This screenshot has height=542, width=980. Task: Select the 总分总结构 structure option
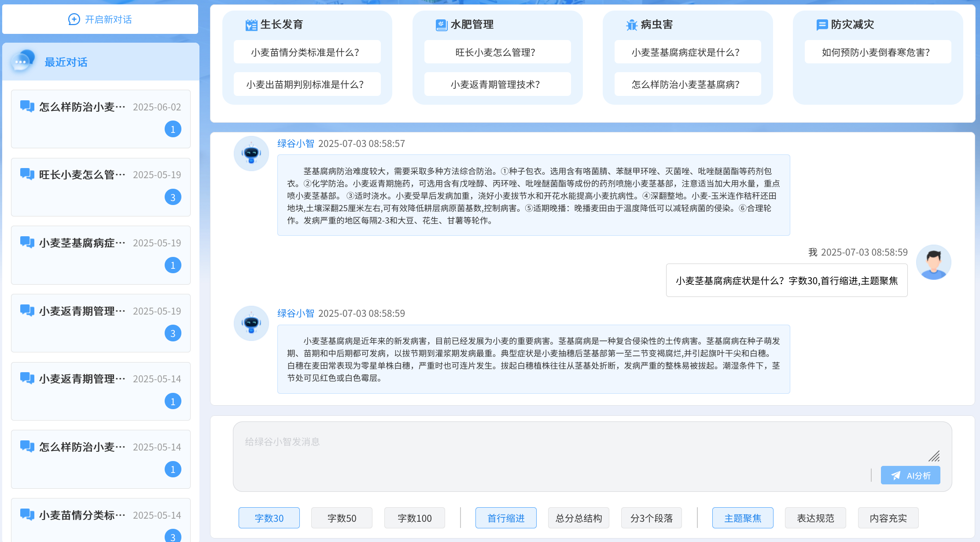click(x=578, y=518)
